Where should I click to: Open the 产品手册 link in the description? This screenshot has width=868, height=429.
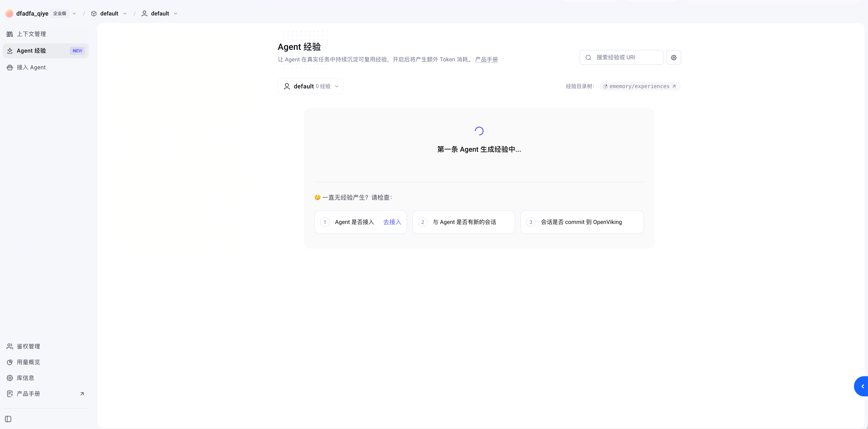486,59
